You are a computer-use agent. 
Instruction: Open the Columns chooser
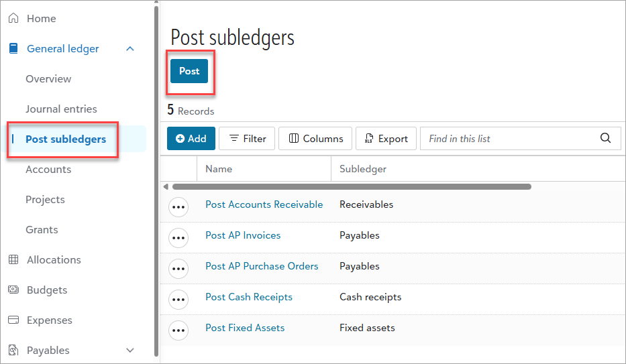(x=315, y=139)
